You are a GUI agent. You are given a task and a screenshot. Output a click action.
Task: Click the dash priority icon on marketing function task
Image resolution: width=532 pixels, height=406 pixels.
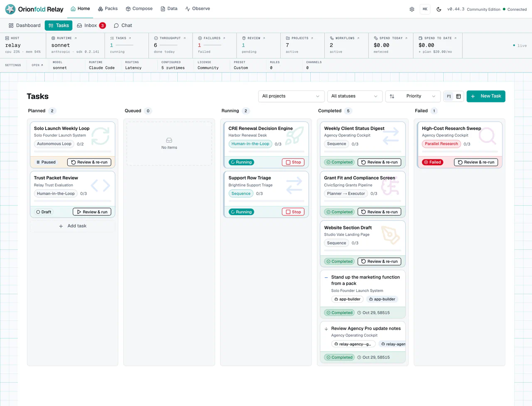(x=326, y=278)
